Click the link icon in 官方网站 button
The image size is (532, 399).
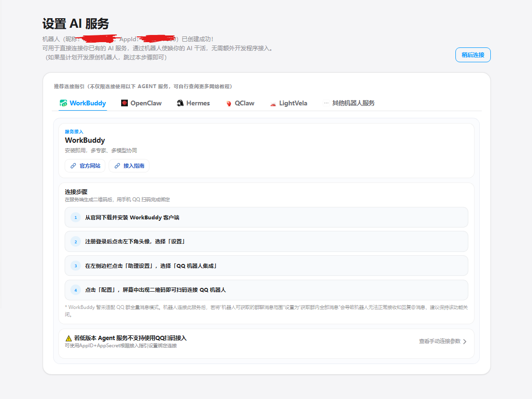coord(73,166)
